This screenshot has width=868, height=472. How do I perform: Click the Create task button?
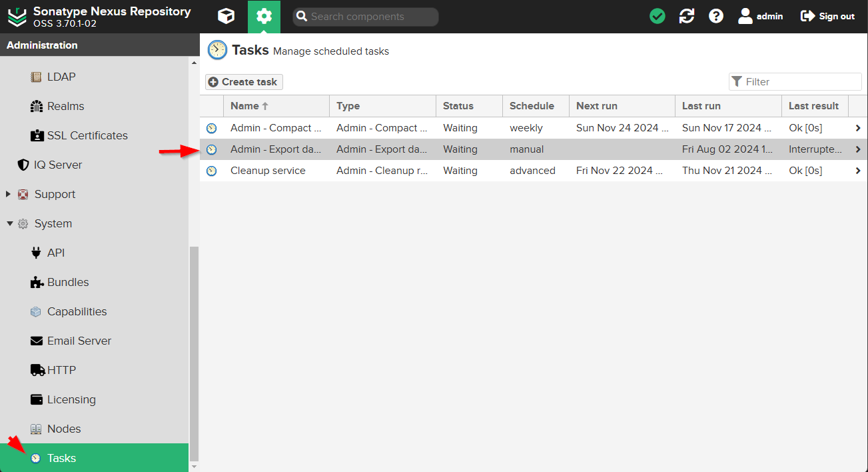tap(244, 82)
